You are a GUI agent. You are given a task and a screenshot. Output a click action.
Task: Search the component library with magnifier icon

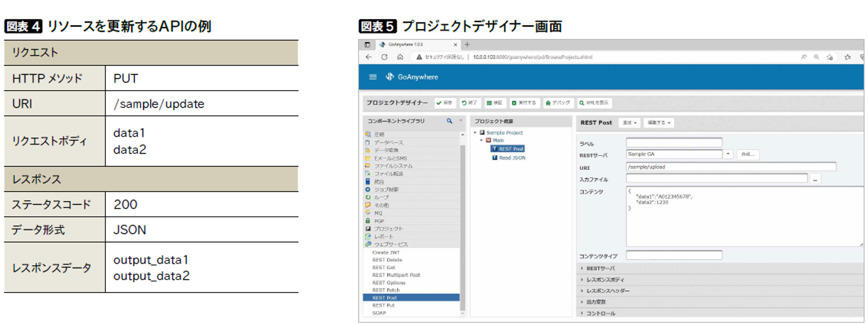(x=449, y=121)
